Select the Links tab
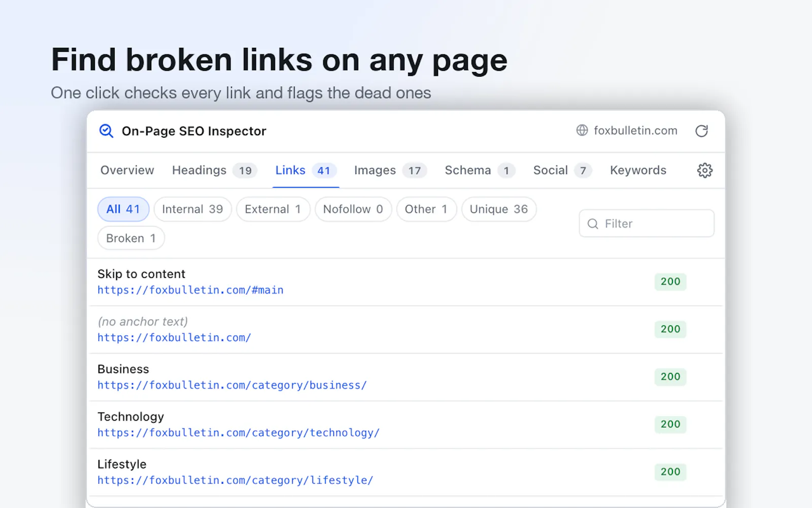The height and width of the screenshot is (508, 812). [x=306, y=170]
